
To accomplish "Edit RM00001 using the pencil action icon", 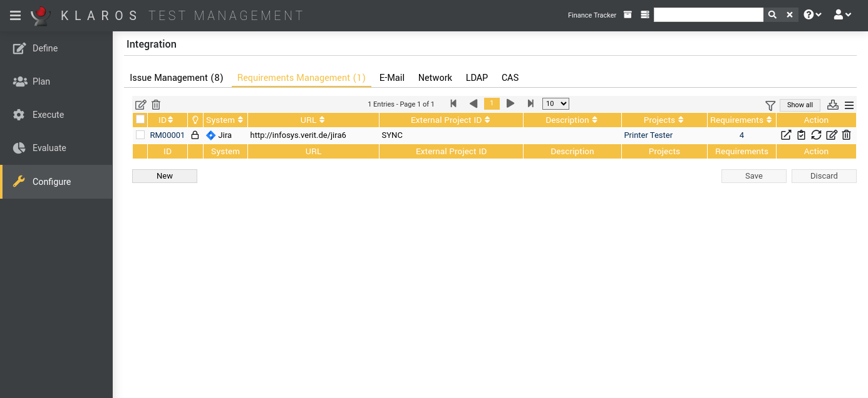I will tap(831, 135).
